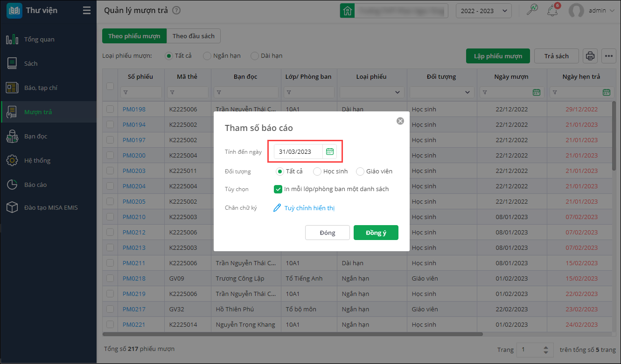Viewport: 621px width, 364px height.
Task: Click the Ngày mượn calendar filter icon
Action: pos(537,92)
